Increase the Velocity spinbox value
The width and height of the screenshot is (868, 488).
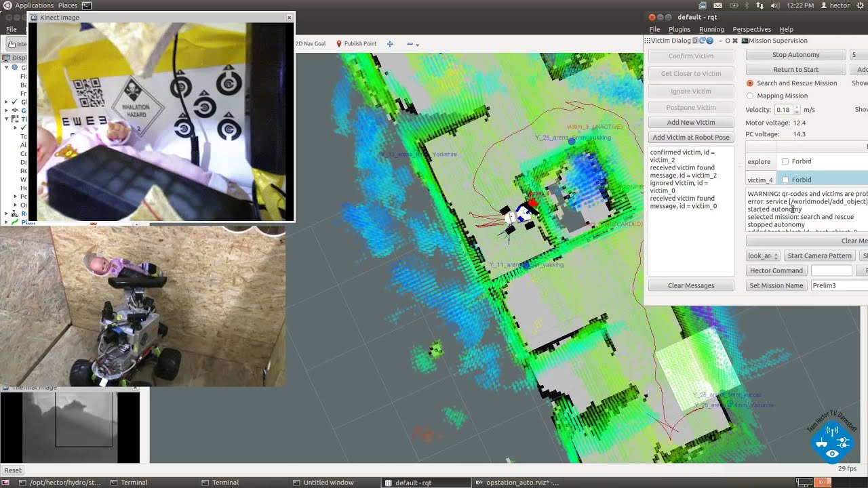796,107
